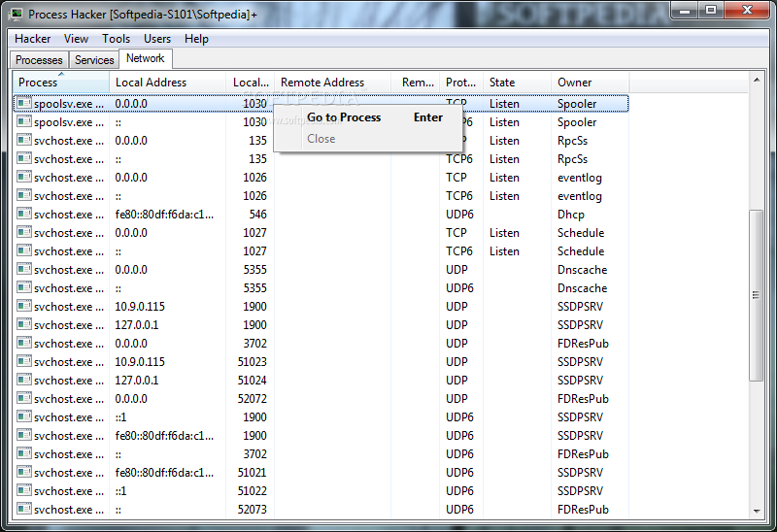Click icon of svchost.exe ::1 port 1900 row
Image resolution: width=777 pixels, height=532 pixels.
pyautogui.click(x=23, y=416)
